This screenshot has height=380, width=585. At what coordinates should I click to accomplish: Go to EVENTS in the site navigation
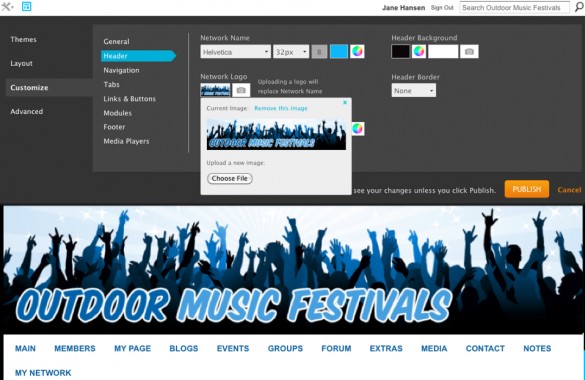point(233,348)
